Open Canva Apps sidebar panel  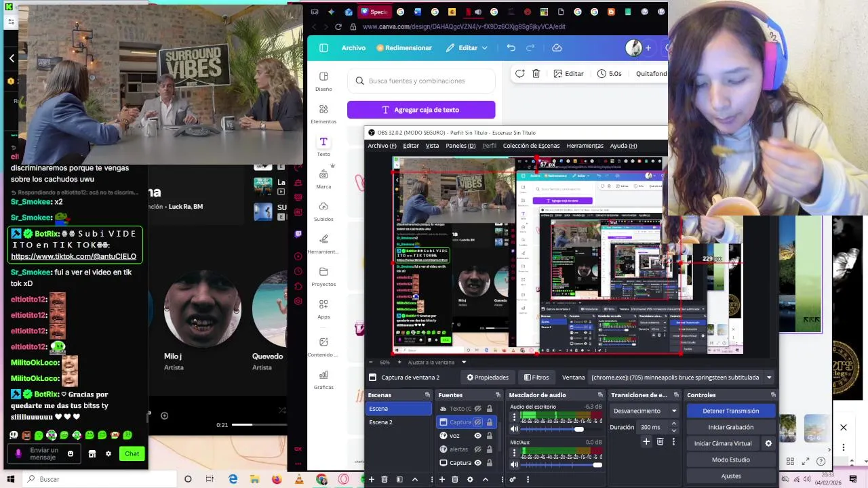323,309
